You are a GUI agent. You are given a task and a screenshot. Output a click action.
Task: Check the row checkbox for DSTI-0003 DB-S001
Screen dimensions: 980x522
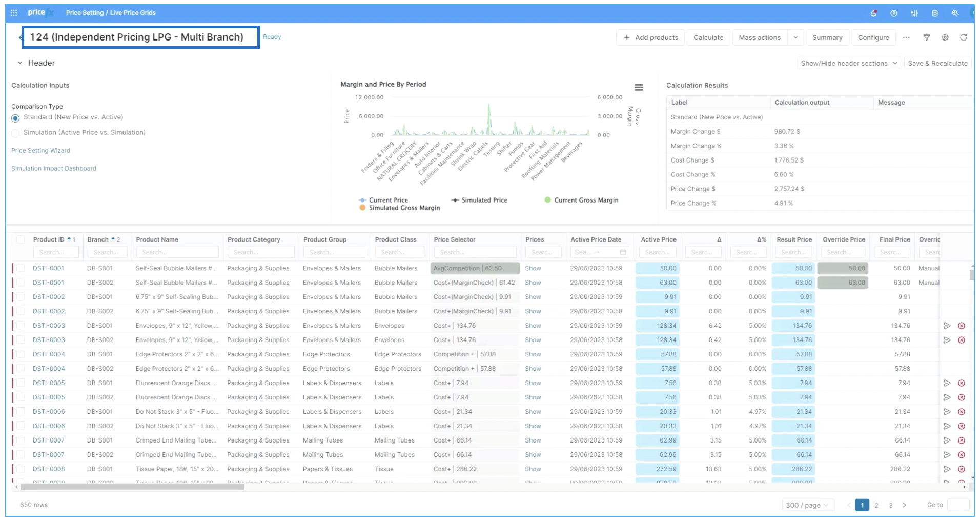pyautogui.click(x=21, y=326)
